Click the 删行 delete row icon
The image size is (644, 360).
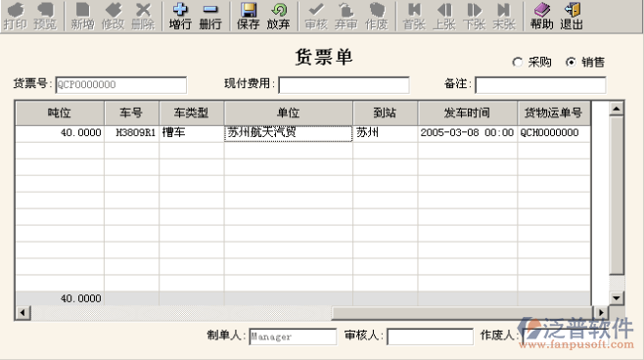[210, 10]
